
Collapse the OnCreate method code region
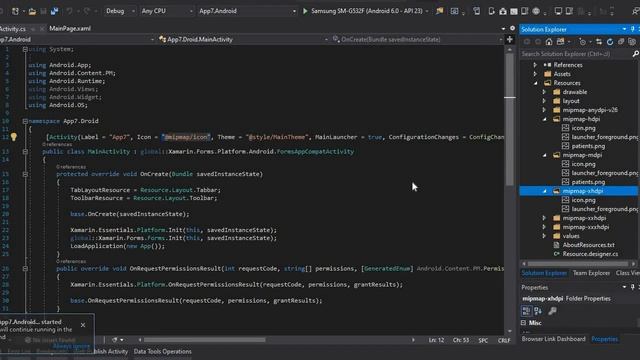click(25, 174)
